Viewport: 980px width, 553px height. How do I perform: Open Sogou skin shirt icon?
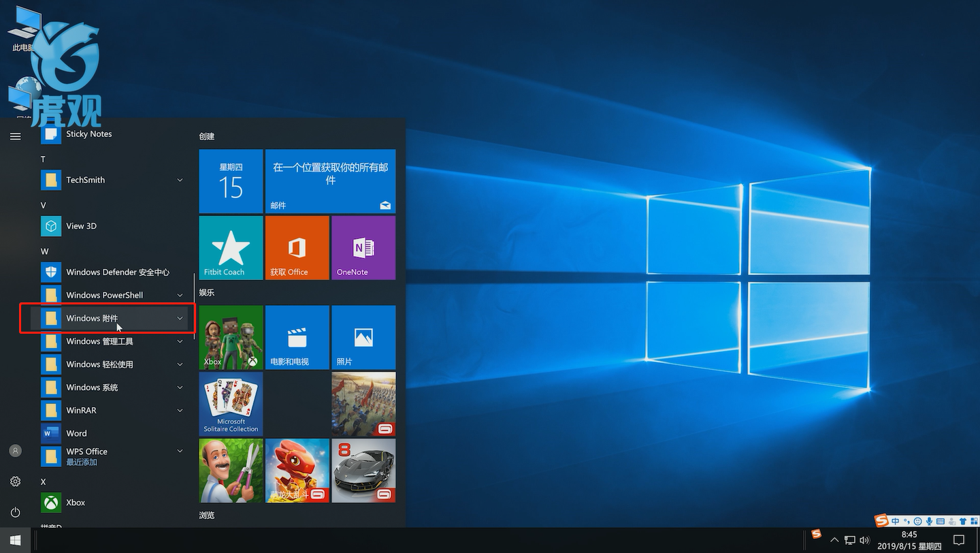pos(963,522)
